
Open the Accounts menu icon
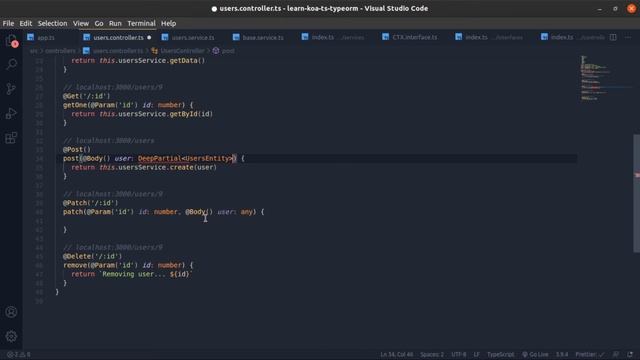11,312
